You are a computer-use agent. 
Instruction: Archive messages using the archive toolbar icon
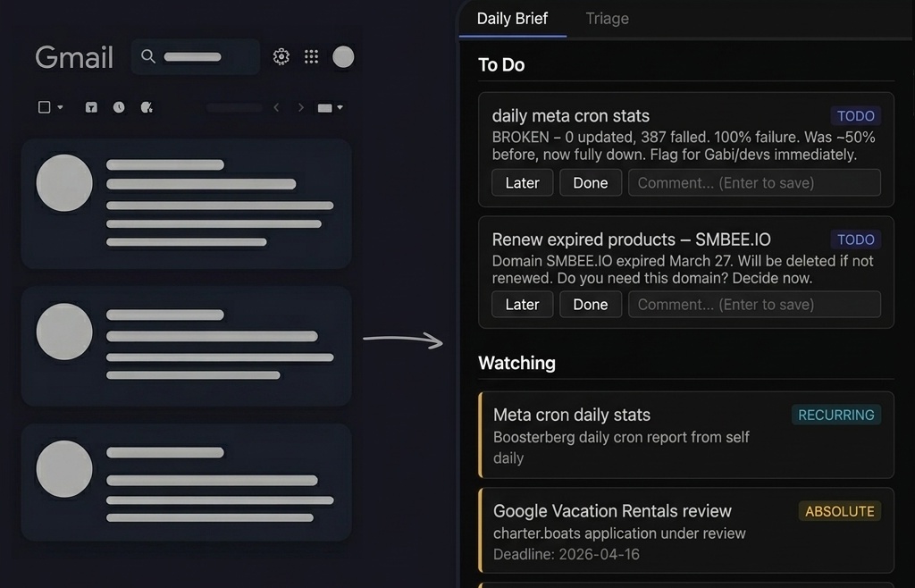coord(90,106)
